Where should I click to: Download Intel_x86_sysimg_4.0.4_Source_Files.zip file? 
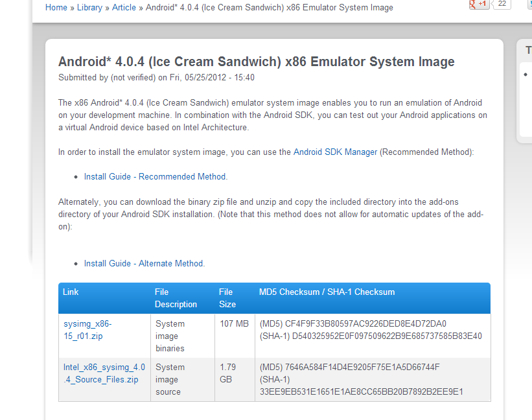(104, 373)
